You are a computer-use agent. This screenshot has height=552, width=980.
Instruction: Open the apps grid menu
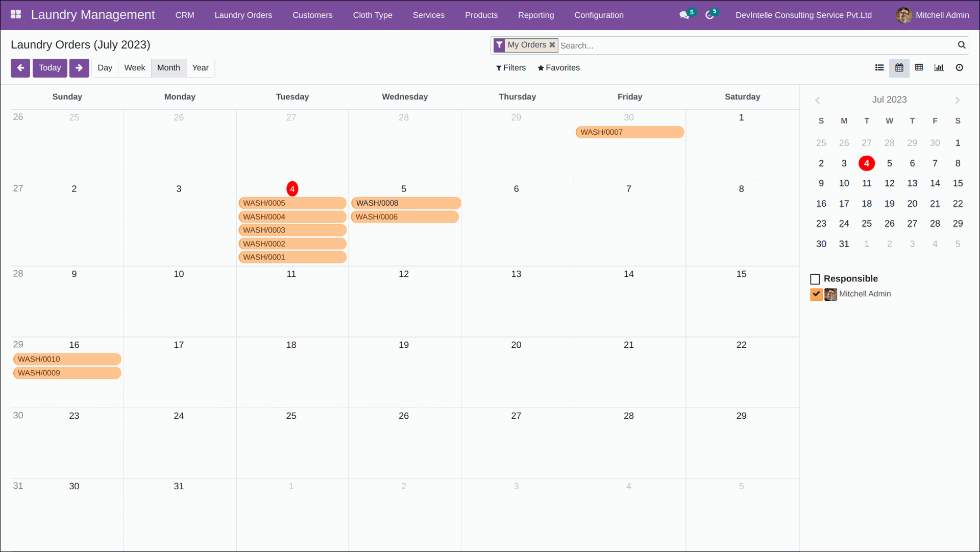coord(16,15)
